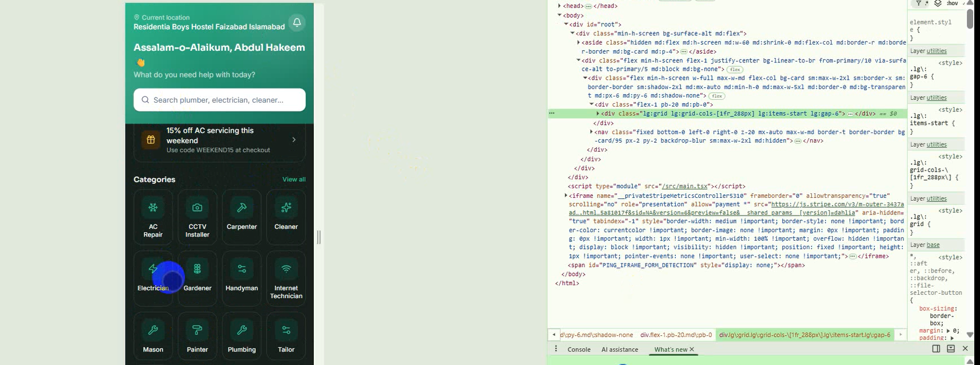Switch to the Console drawer tab

click(579, 350)
